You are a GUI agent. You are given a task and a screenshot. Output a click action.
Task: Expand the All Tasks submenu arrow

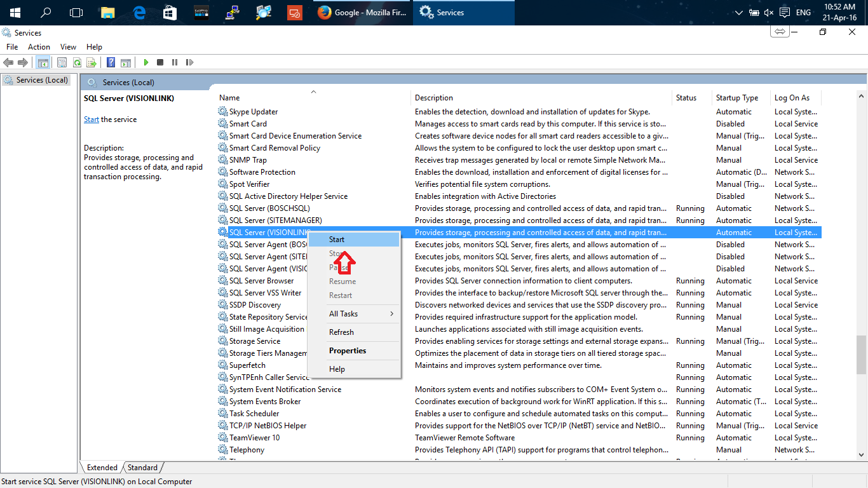391,314
